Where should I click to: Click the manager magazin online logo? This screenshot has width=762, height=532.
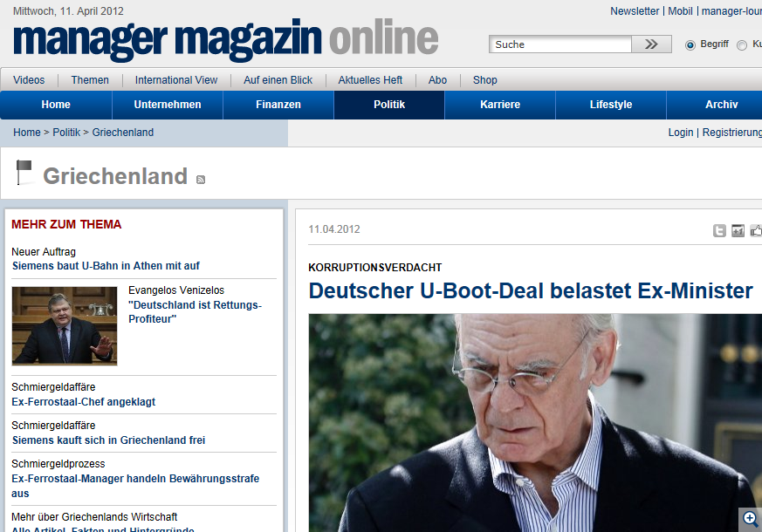[x=225, y=39]
